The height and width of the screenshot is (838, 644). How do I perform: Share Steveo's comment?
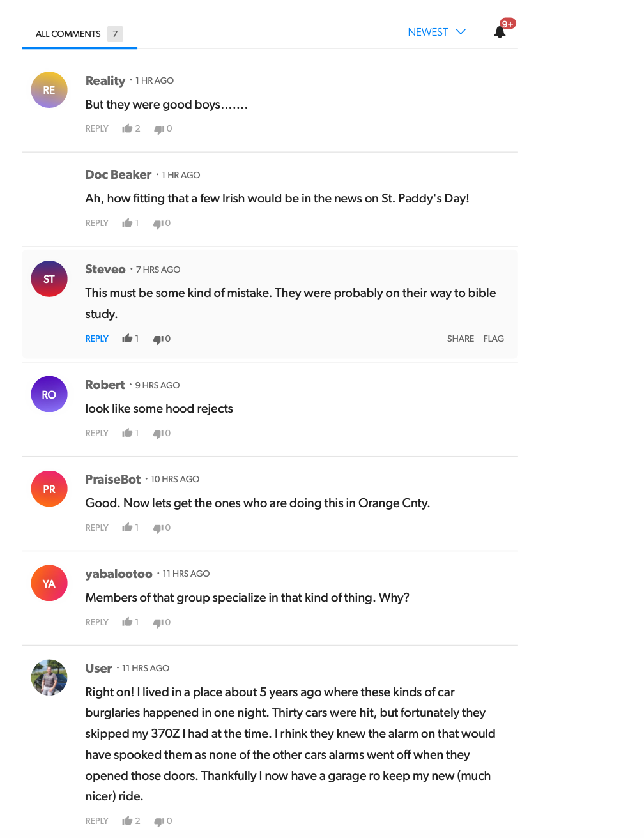[x=460, y=339]
